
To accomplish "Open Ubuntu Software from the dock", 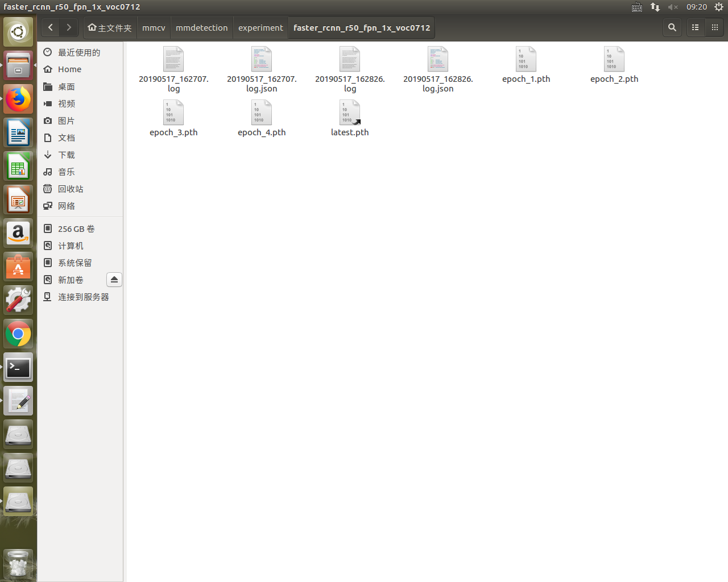I will 18,267.
